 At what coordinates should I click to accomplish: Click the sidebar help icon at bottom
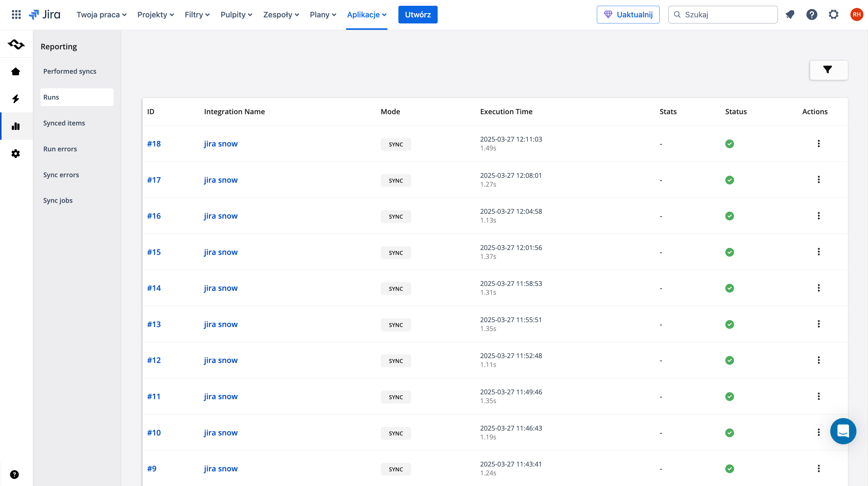[14, 474]
